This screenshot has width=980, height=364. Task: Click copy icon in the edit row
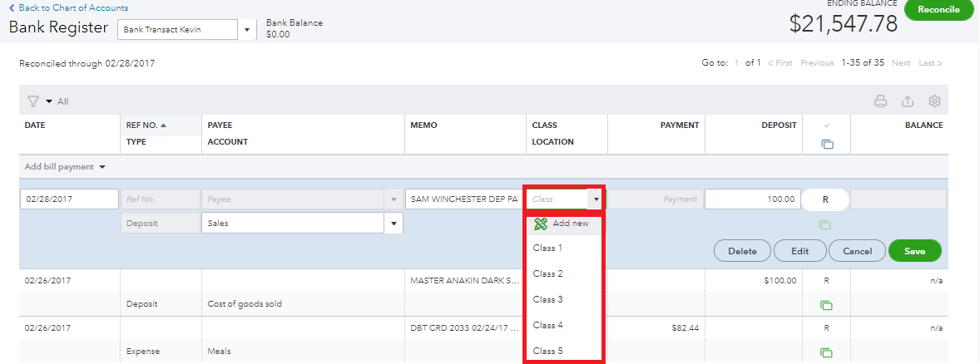click(825, 224)
